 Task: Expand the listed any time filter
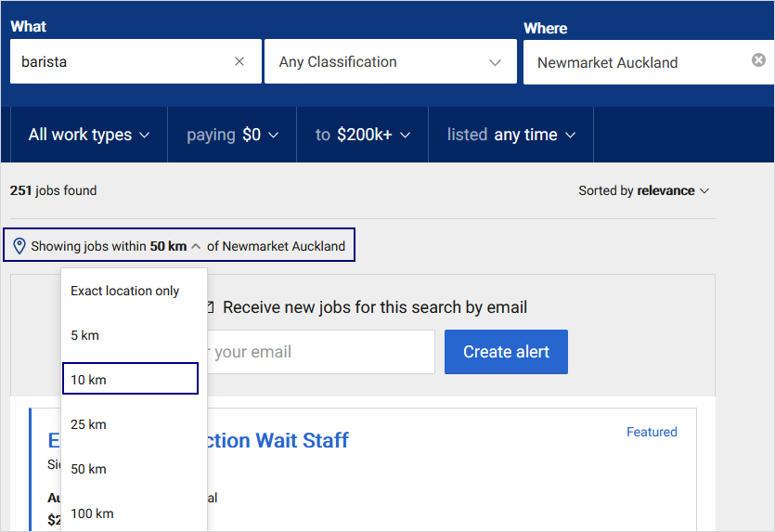511,135
